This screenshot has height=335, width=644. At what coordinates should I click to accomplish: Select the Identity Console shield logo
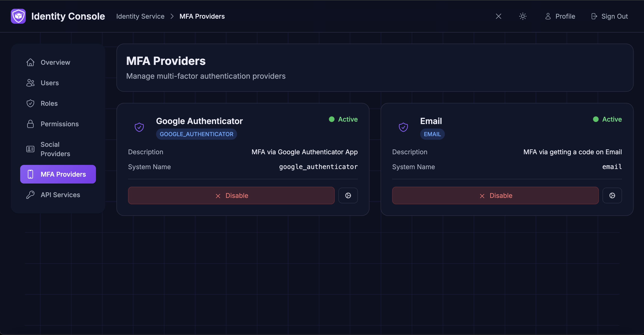[x=18, y=16]
